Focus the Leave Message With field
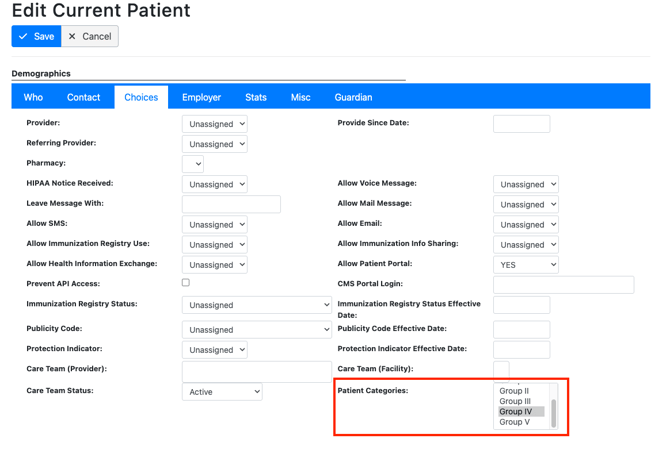The height and width of the screenshot is (450, 670). [231, 204]
